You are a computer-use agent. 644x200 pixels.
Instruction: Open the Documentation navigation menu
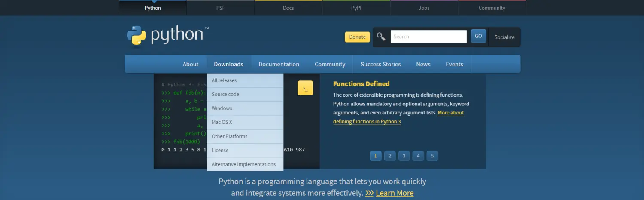[x=279, y=64]
